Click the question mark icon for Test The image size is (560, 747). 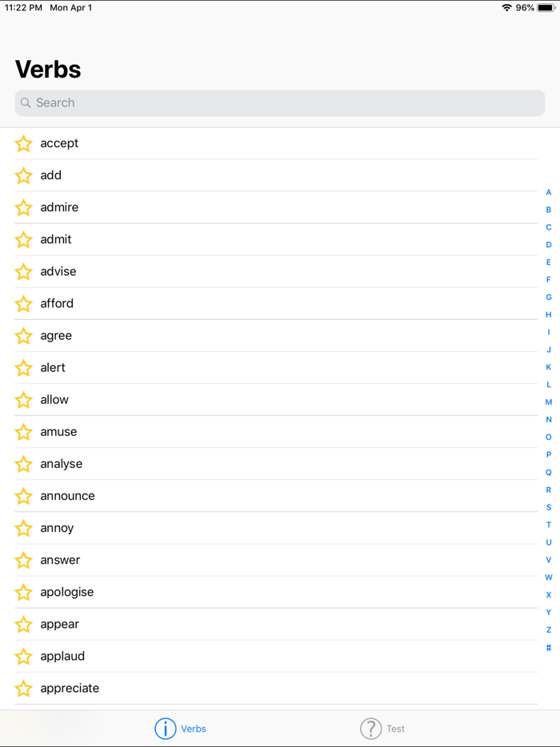[x=371, y=729]
